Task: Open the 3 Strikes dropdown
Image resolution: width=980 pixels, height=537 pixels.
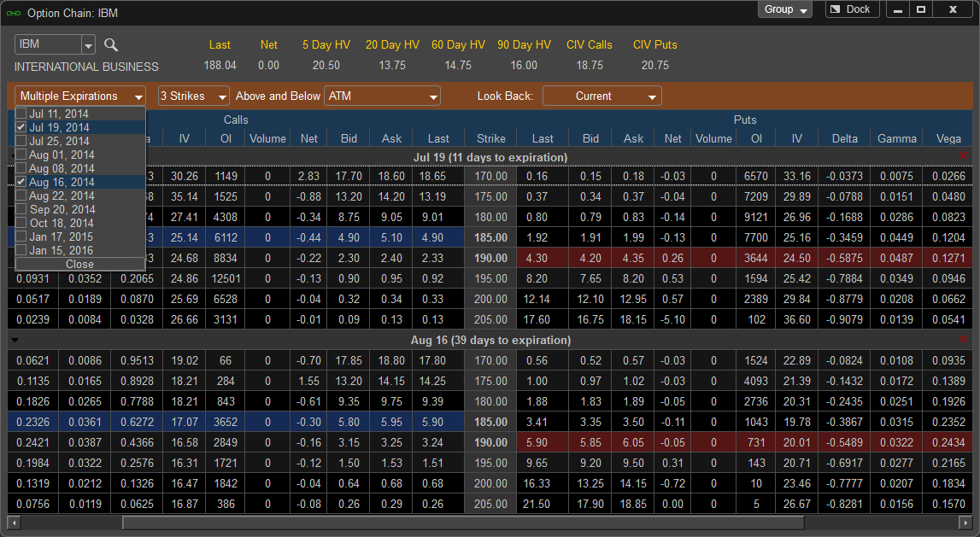Action: pyautogui.click(x=193, y=96)
